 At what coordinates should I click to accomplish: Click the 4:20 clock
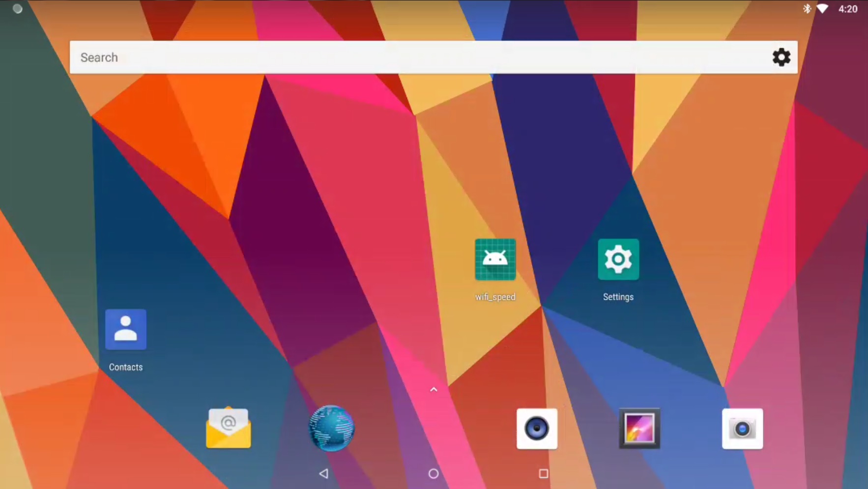848,9
